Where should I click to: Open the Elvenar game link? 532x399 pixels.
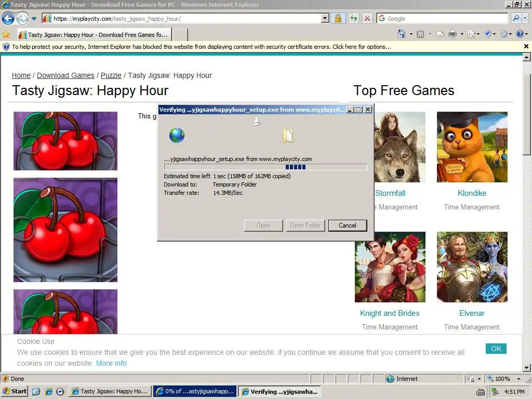click(472, 313)
